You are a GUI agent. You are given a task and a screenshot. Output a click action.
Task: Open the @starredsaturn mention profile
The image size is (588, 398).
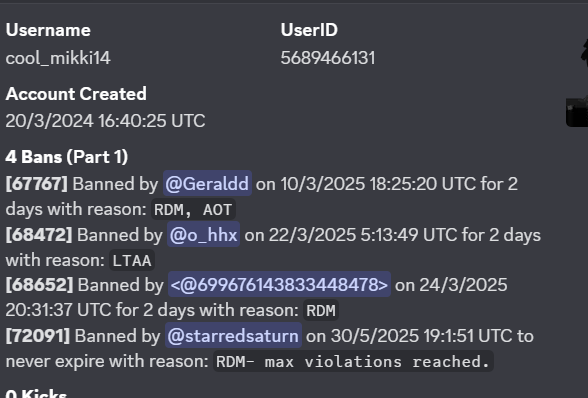[x=233, y=335]
